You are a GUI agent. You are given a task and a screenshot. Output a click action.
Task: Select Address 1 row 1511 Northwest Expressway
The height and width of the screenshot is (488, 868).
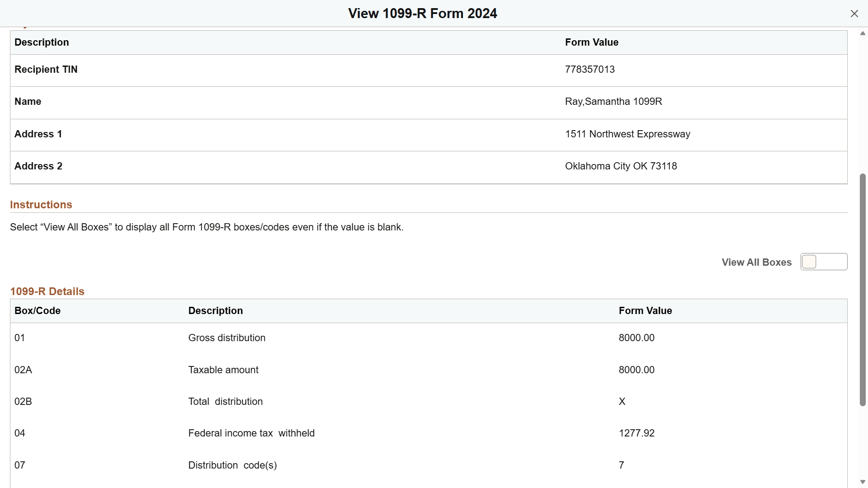627,134
